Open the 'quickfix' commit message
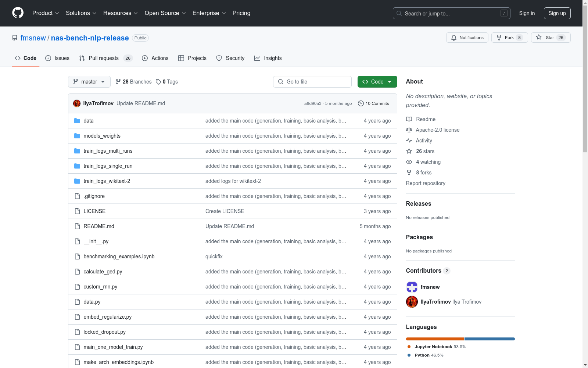The width and height of the screenshot is (588, 368). coord(214,256)
